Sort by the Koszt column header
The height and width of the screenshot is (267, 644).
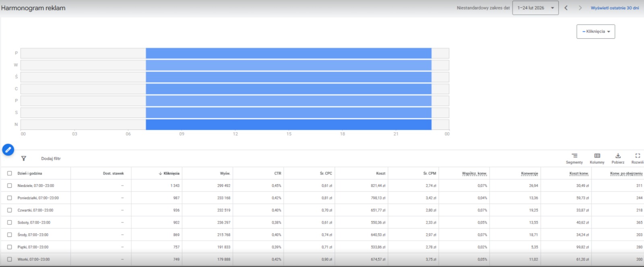[380, 173]
